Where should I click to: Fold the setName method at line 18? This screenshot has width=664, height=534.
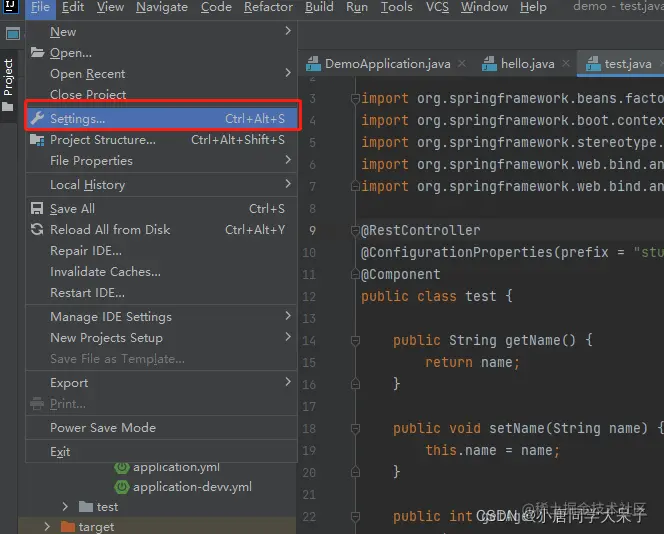tap(355, 429)
